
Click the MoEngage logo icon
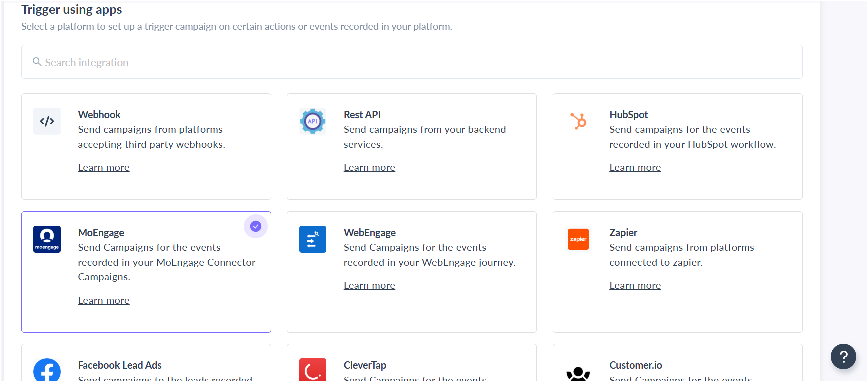point(47,239)
